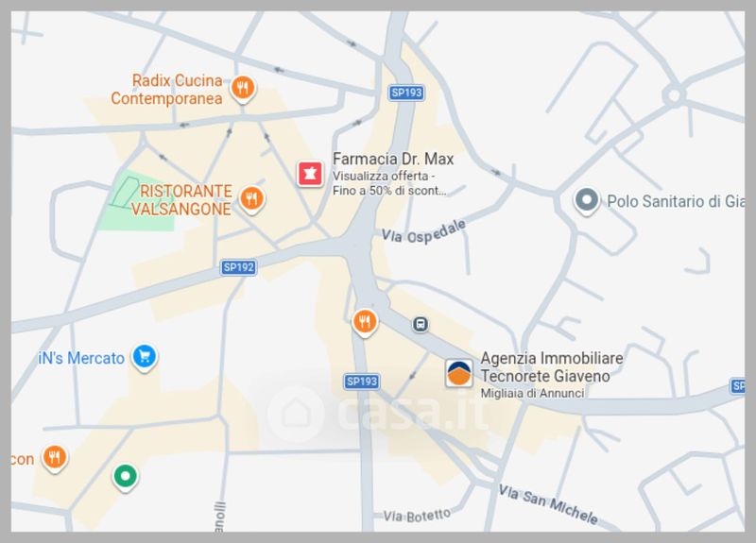Select the Ristorante Valsangone fork-knife marker

(x=251, y=199)
